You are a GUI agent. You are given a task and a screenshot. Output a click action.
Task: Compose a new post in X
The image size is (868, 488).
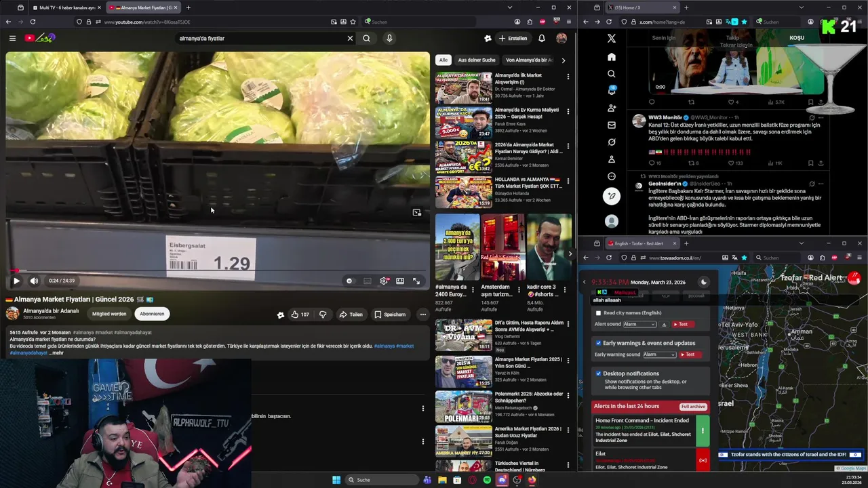(611, 196)
